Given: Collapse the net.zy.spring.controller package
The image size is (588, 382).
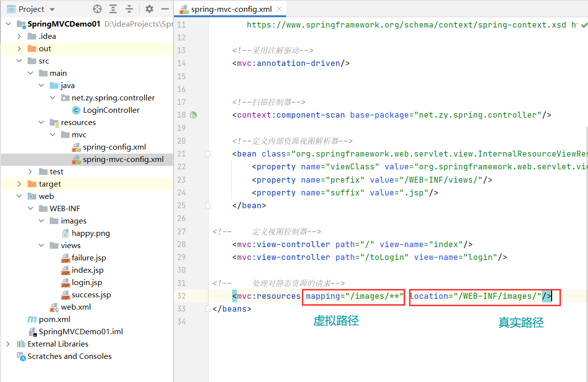Looking at the screenshot, I should pos(53,97).
